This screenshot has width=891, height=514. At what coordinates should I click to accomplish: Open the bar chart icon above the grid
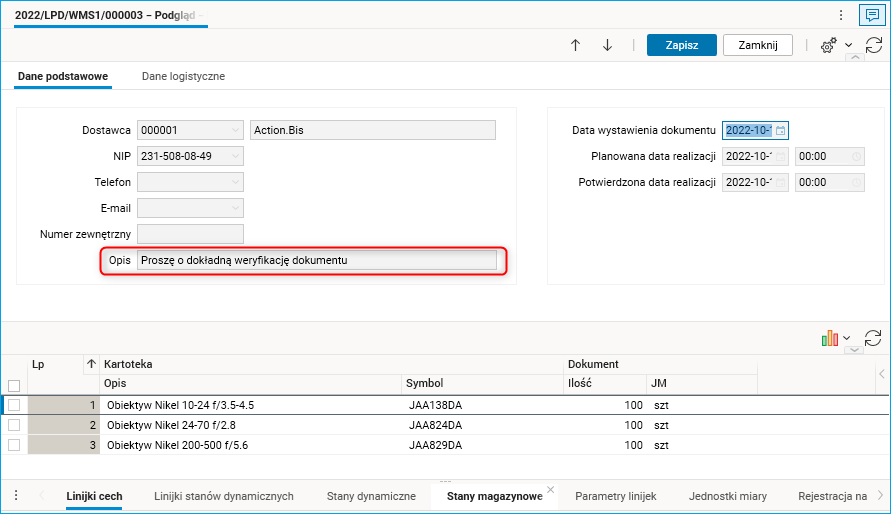tap(829, 339)
